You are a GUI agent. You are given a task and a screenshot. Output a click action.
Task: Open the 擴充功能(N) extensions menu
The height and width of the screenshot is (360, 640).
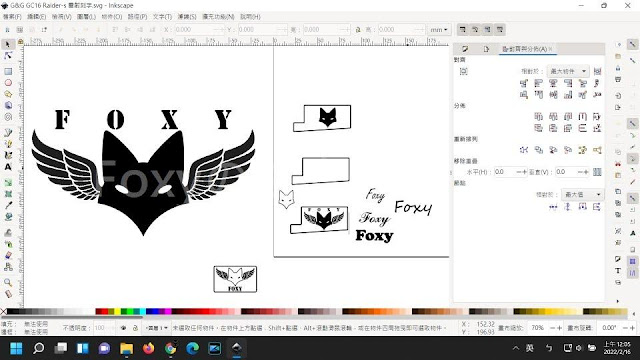point(218,17)
